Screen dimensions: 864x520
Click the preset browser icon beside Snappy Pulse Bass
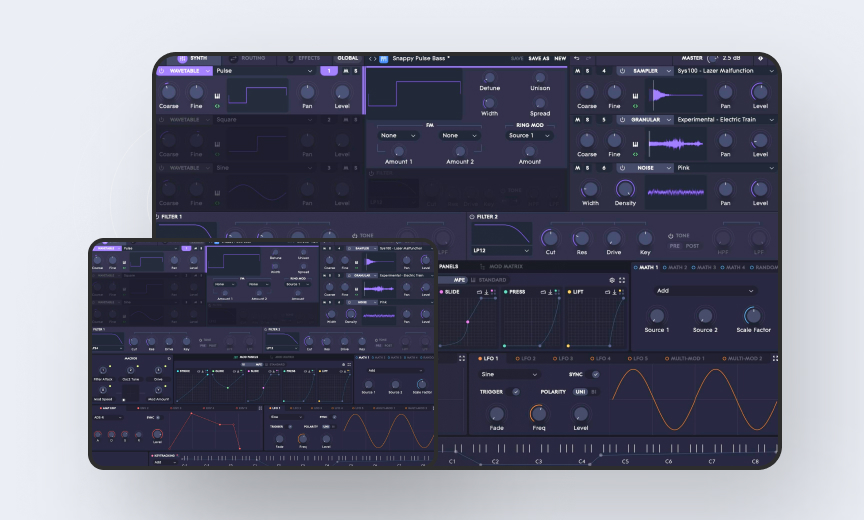tap(383, 58)
